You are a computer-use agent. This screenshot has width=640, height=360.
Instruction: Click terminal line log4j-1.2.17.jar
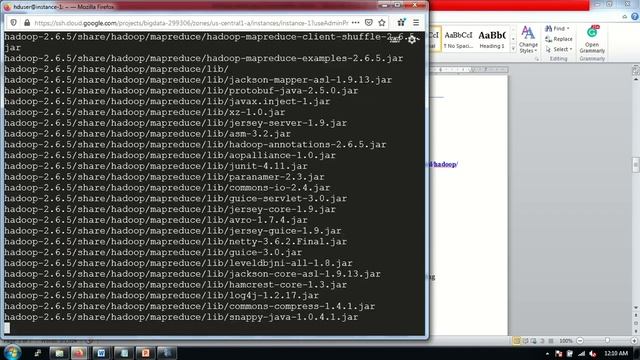162,296
